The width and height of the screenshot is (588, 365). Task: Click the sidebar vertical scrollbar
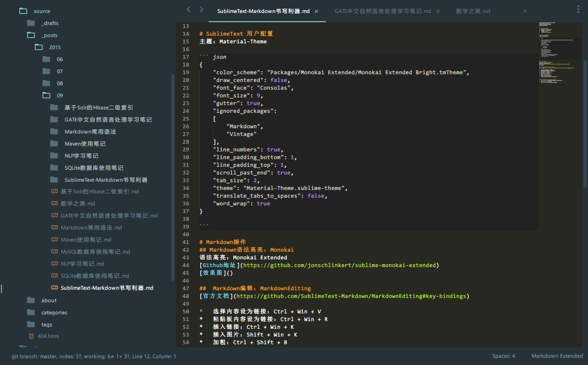point(173,177)
